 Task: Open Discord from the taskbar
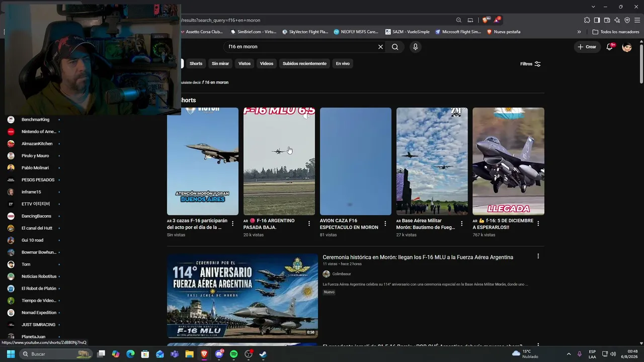click(219, 354)
